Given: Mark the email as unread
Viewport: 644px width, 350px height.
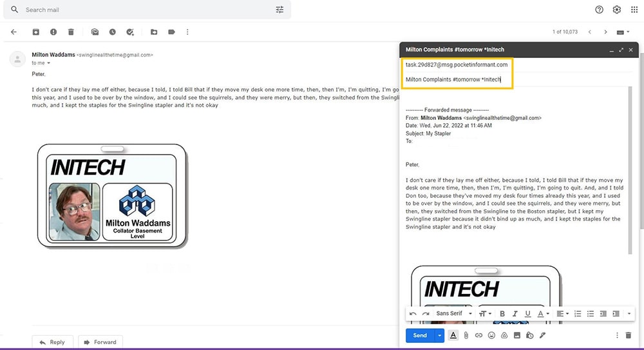Looking at the screenshot, I should [95, 32].
